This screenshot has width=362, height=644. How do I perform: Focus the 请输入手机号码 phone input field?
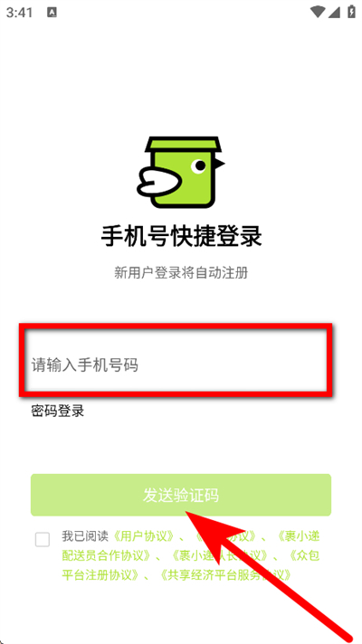[175, 365]
